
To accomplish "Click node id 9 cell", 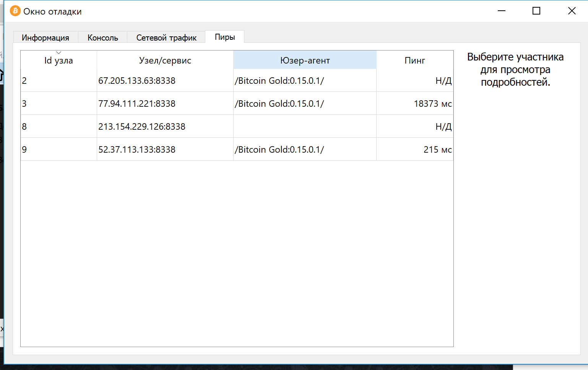I will coord(58,149).
